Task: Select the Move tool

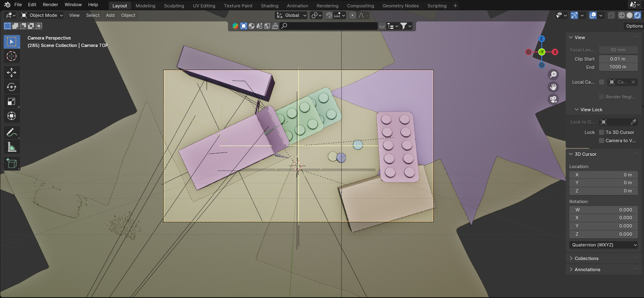Action: (12, 72)
